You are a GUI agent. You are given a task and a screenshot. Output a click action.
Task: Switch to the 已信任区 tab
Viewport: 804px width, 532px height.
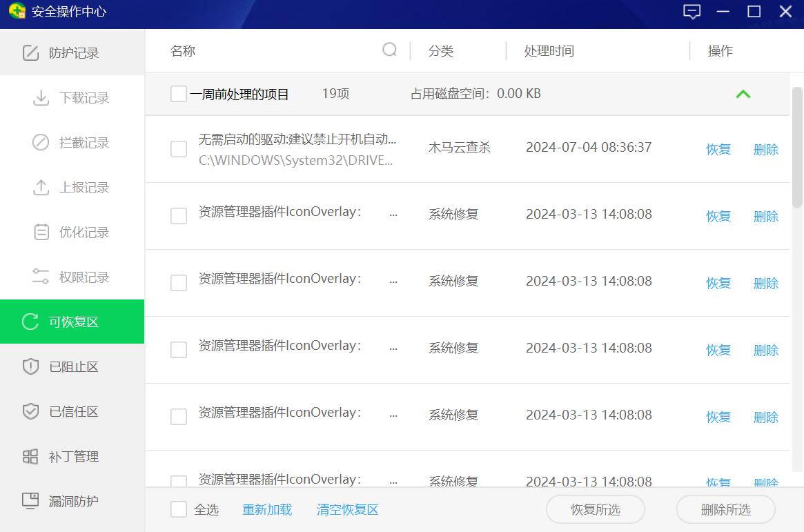click(x=72, y=412)
